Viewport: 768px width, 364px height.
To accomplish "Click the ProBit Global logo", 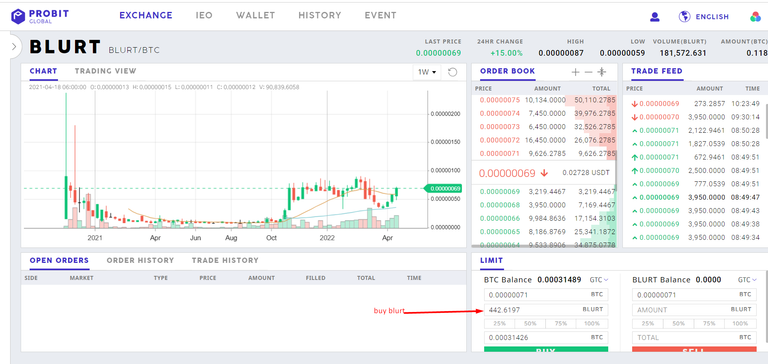I will point(40,16).
